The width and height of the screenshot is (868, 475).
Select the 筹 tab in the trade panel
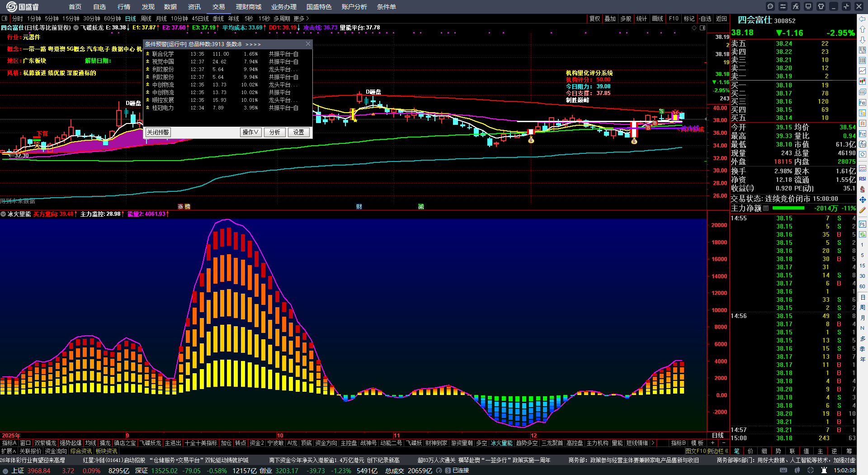849,451
